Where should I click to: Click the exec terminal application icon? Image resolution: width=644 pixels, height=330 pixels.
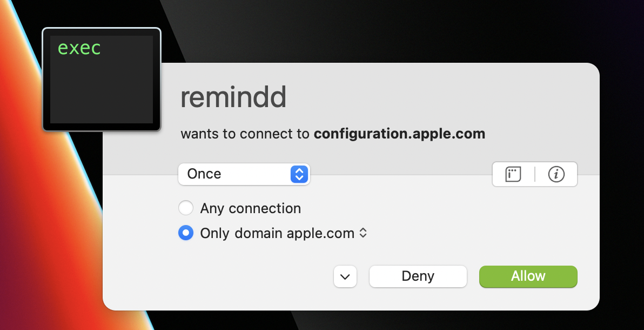tap(102, 80)
